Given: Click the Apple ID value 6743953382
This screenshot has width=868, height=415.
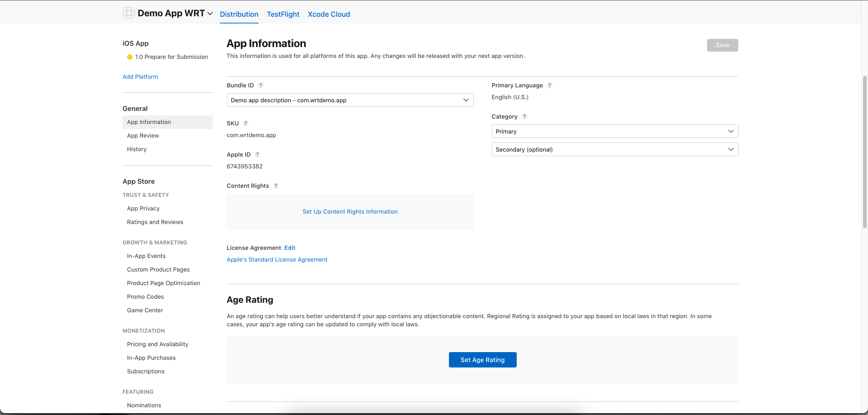Looking at the screenshot, I should [245, 167].
